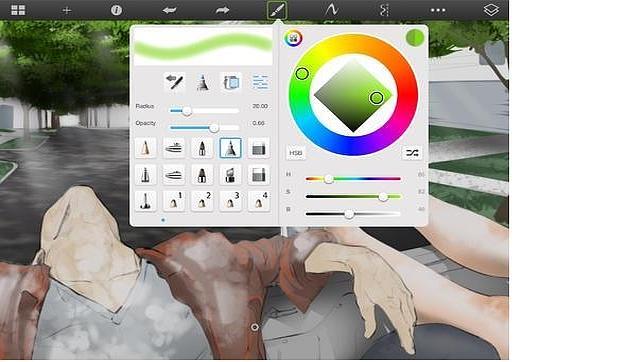Undo last stroke with left arrow

pyautogui.click(x=169, y=10)
